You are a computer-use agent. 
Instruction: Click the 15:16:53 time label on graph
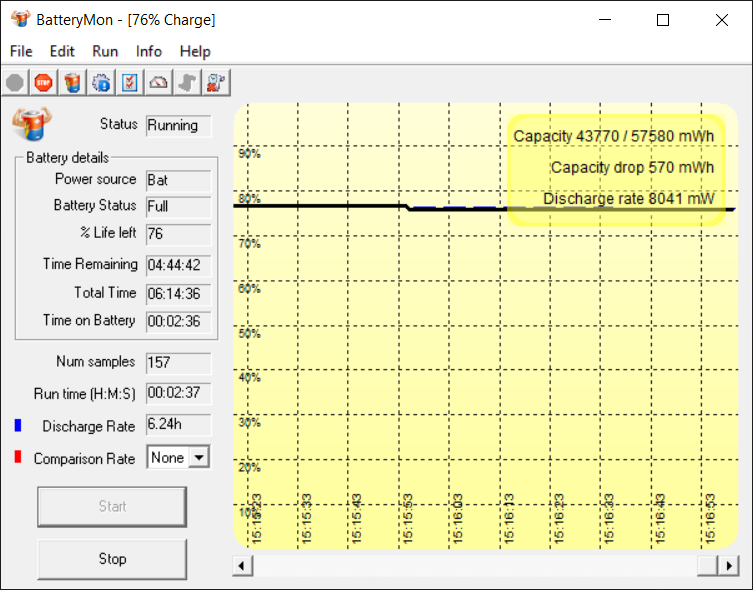click(711, 518)
